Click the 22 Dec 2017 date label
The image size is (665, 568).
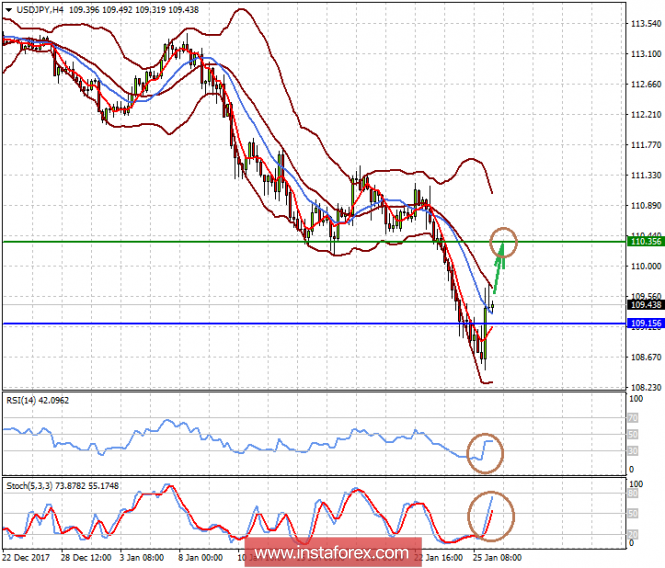pyautogui.click(x=25, y=556)
